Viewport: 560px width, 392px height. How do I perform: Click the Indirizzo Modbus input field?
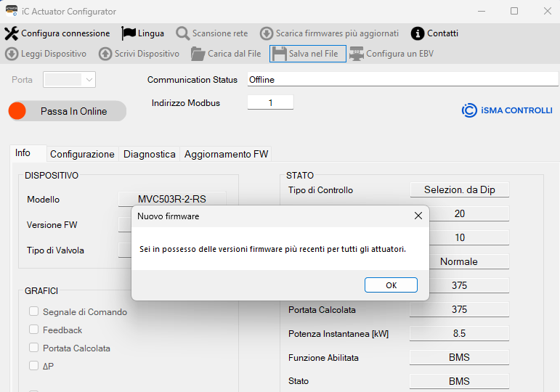click(270, 103)
